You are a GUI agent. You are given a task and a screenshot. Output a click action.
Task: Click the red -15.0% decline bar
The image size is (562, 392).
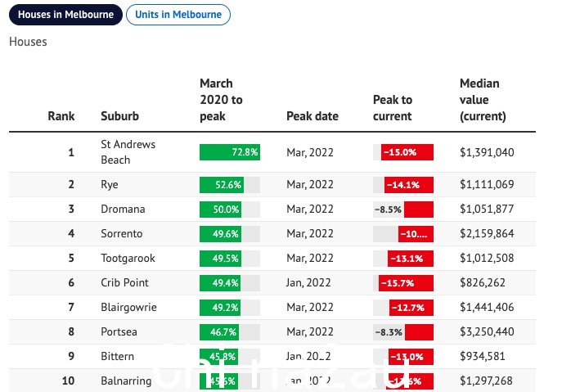(x=407, y=152)
